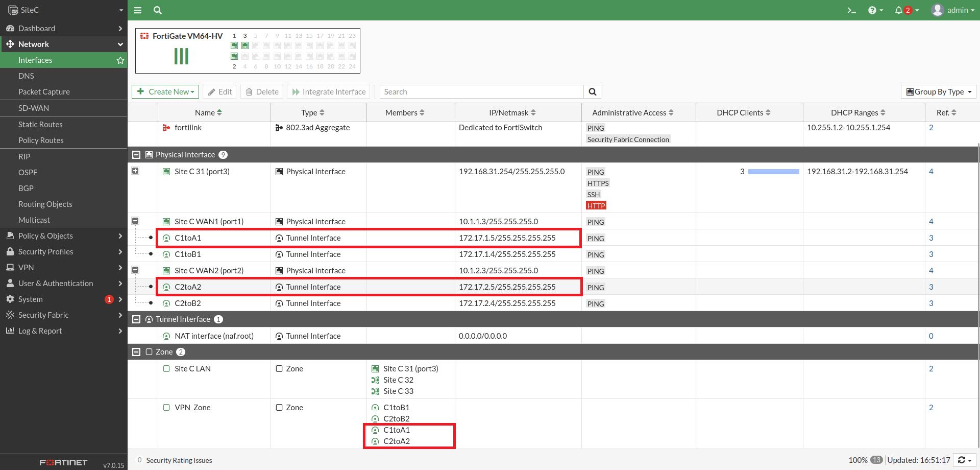The image size is (980, 470).
Task: Run search with the magnifier button
Action: coord(593,92)
